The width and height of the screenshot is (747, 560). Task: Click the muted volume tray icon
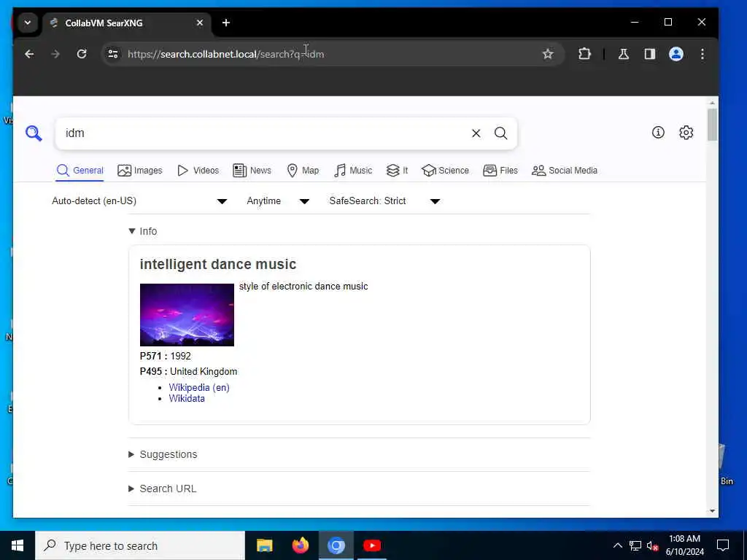(652, 545)
